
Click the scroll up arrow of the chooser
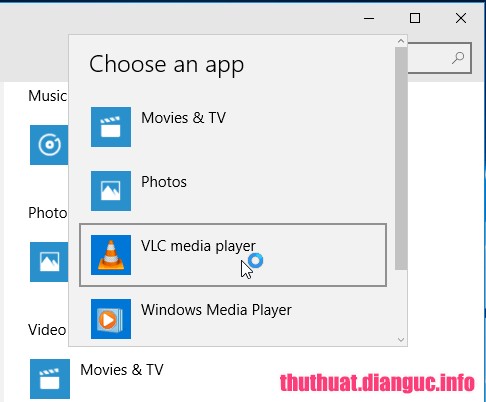(401, 41)
